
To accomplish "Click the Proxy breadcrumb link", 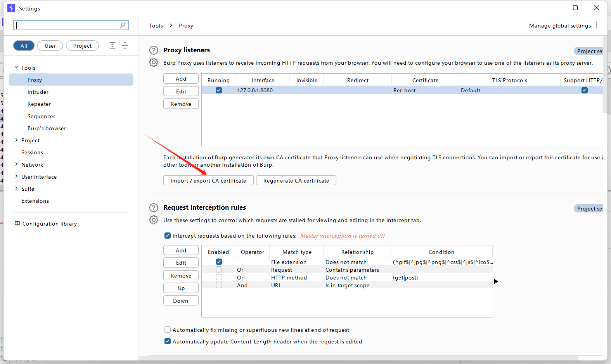I will (x=186, y=26).
